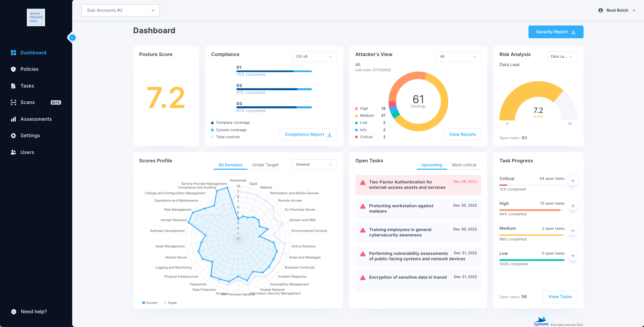
Task: Click the Need help info icon
Action: click(13, 312)
